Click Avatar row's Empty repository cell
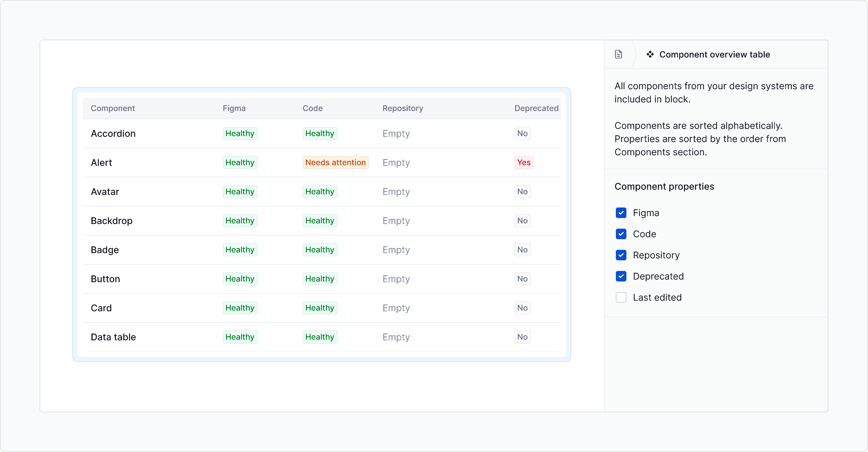Viewport: 868px width, 452px height. pyautogui.click(x=396, y=192)
